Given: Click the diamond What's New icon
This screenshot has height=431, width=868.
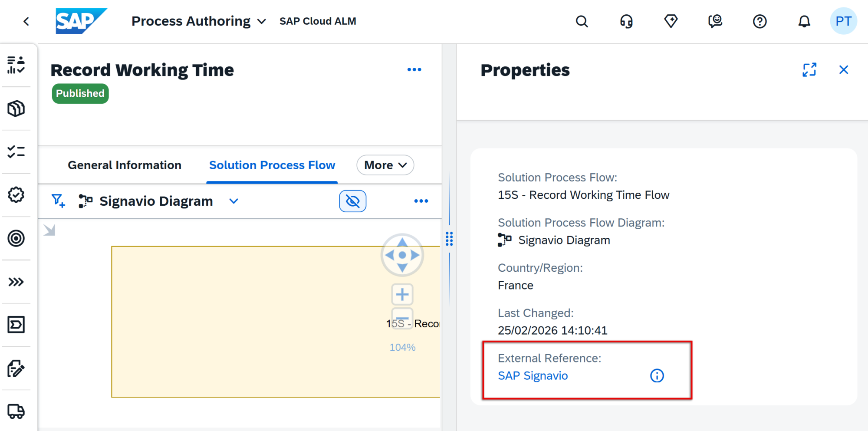Looking at the screenshot, I should coord(671,21).
